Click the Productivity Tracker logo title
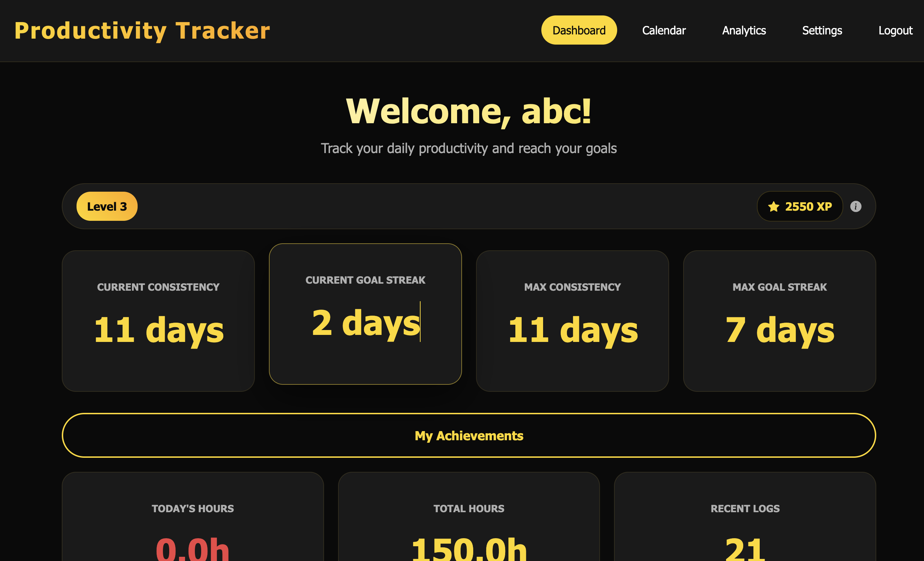Screen dimensions: 924x561 click(142, 31)
